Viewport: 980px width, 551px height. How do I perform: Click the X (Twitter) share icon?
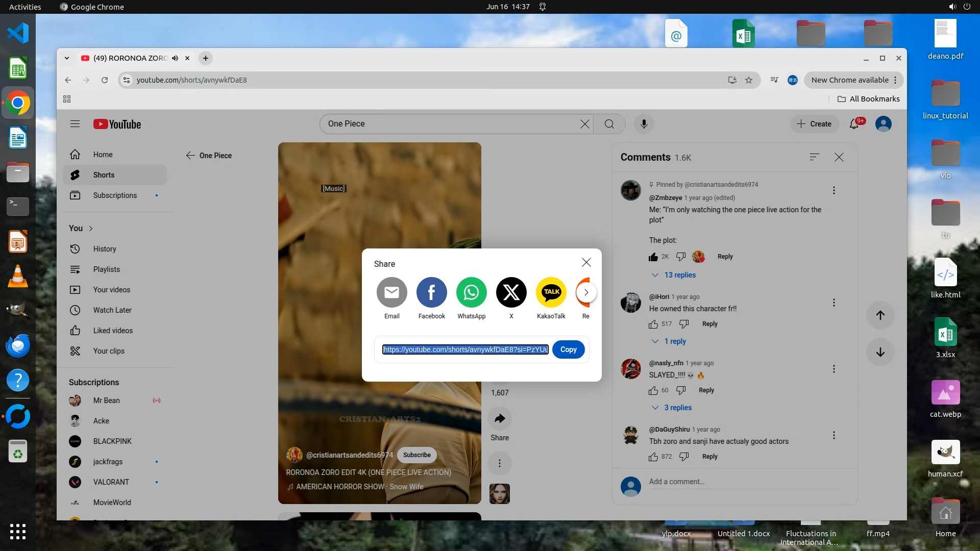(x=511, y=292)
